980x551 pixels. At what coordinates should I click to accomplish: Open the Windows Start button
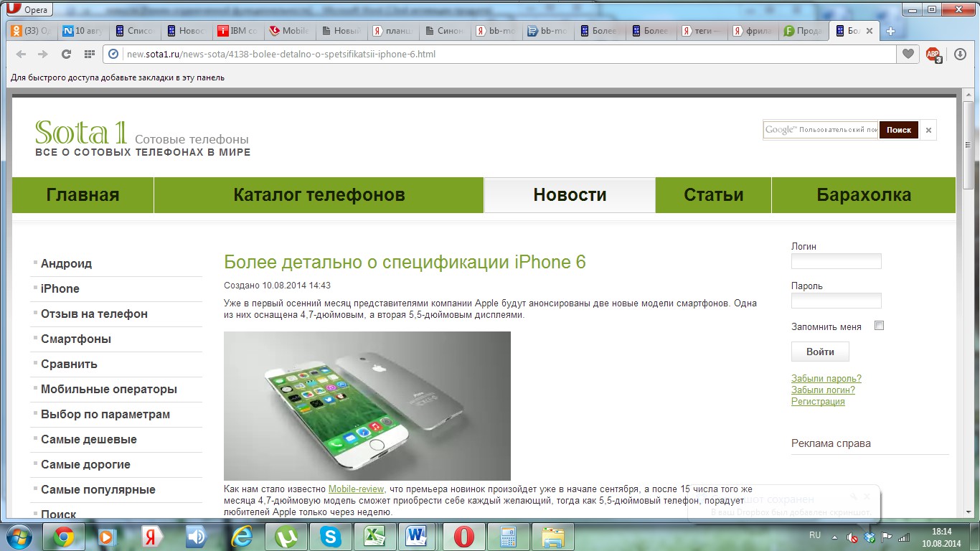point(20,537)
